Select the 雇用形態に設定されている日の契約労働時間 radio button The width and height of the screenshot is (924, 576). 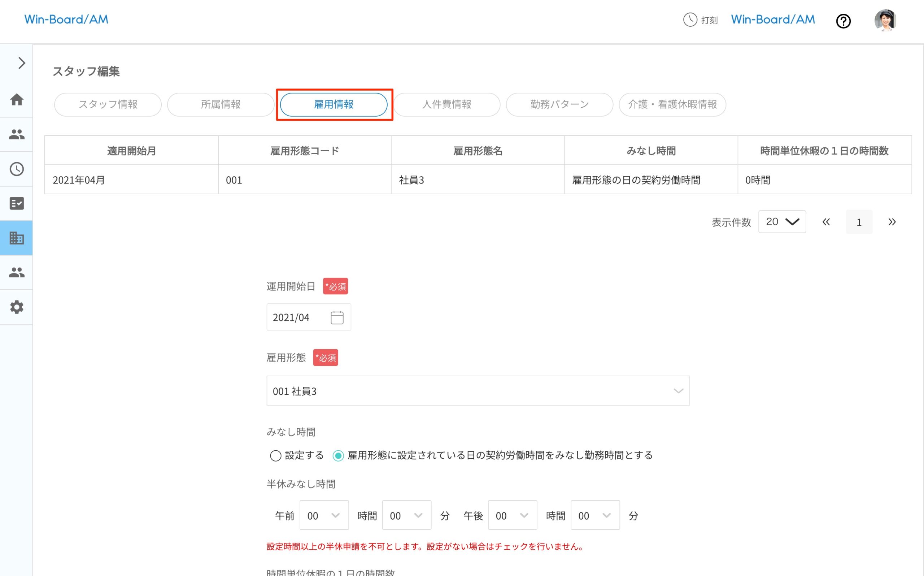pyautogui.click(x=337, y=456)
